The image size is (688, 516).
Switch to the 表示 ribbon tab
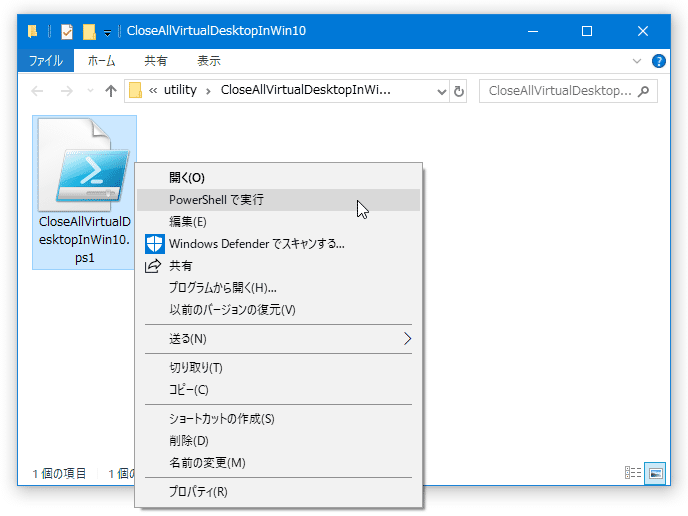pyautogui.click(x=209, y=61)
